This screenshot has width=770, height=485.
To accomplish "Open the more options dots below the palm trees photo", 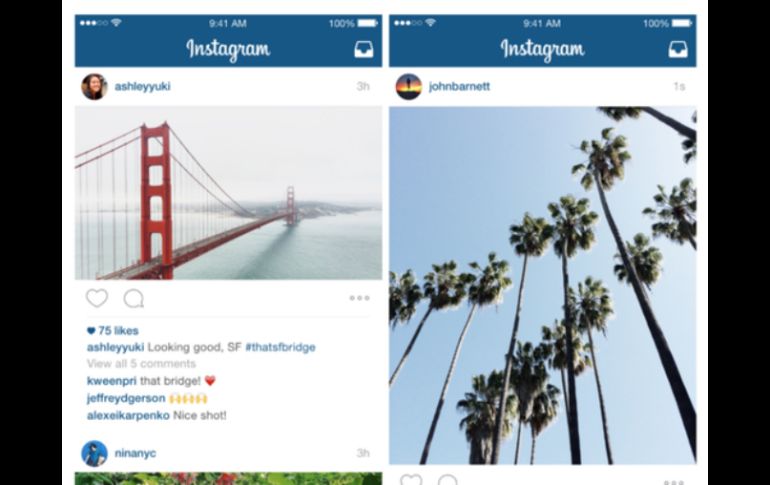I will [673, 483].
